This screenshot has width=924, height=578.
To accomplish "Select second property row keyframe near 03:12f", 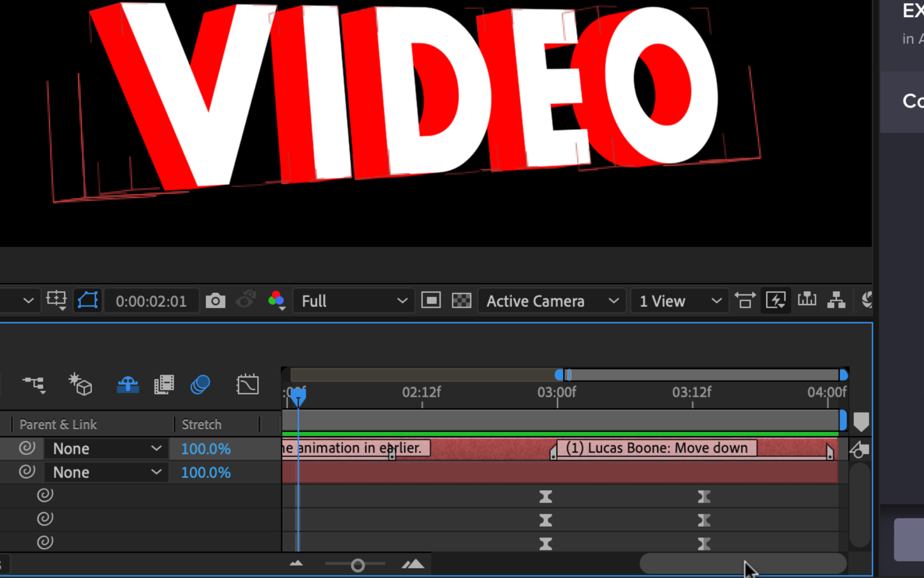I will click(x=704, y=520).
